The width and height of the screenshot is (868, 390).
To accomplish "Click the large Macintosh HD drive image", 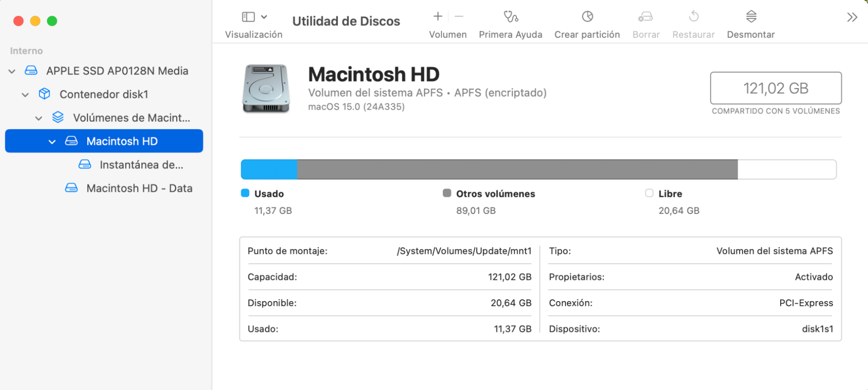I will pos(266,88).
